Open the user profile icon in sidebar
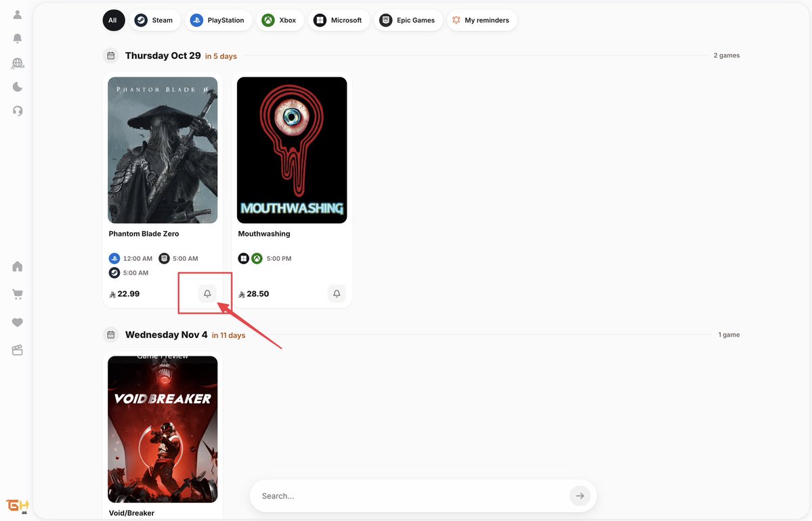This screenshot has height=521, width=812. tap(17, 14)
